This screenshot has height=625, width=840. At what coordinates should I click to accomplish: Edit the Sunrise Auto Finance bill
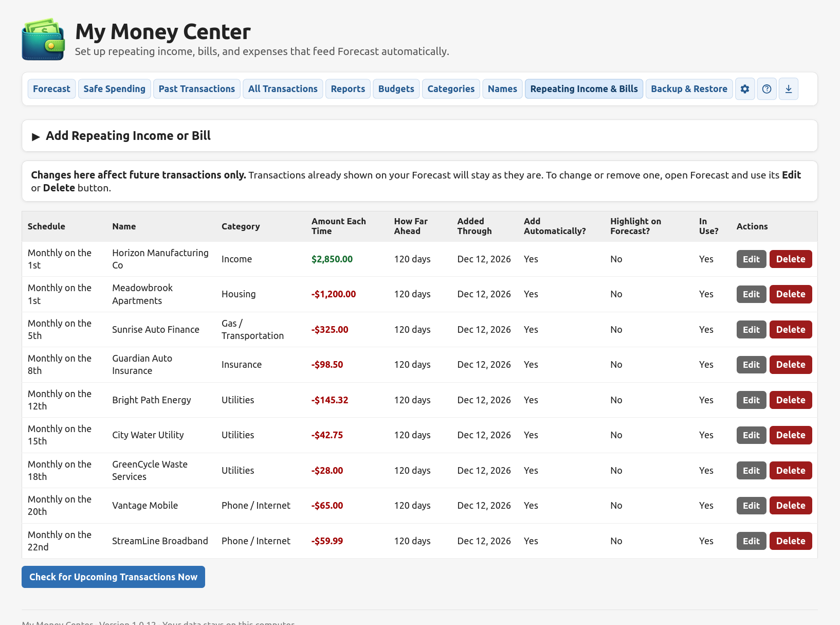[x=751, y=330]
